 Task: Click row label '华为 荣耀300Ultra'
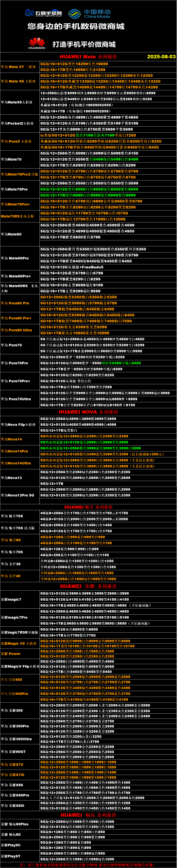16,739
